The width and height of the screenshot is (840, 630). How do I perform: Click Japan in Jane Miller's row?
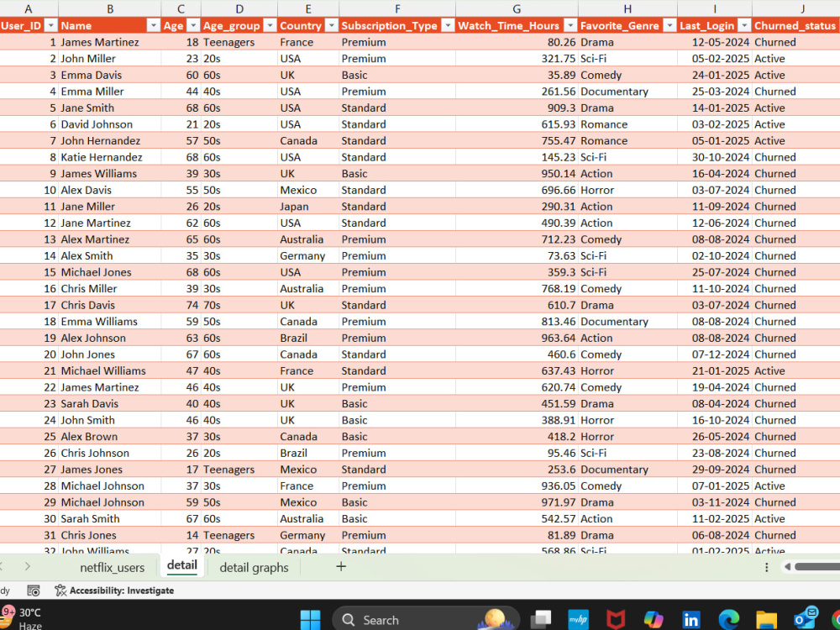308,207
